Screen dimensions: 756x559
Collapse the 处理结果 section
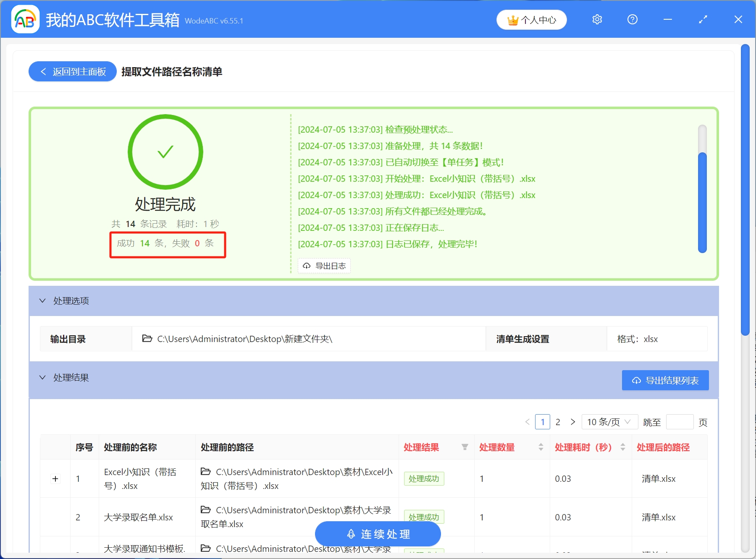pyautogui.click(x=42, y=377)
